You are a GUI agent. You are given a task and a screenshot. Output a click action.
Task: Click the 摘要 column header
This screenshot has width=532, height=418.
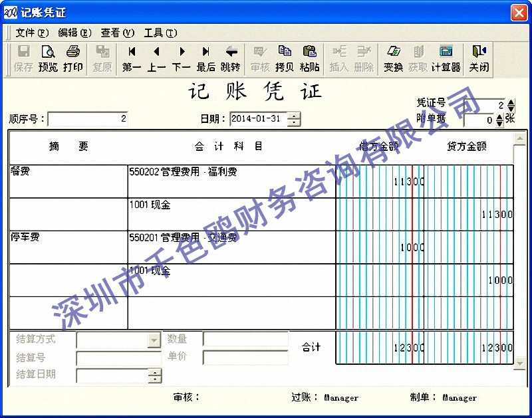[68, 146]
